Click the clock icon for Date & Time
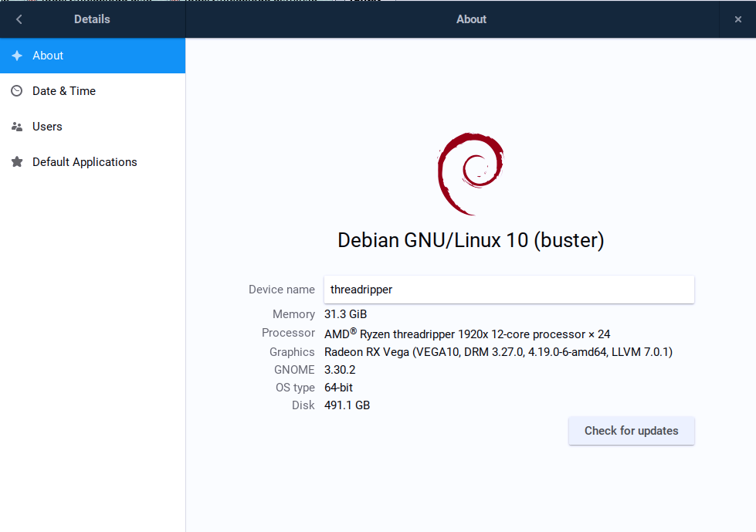 point(17,91)
